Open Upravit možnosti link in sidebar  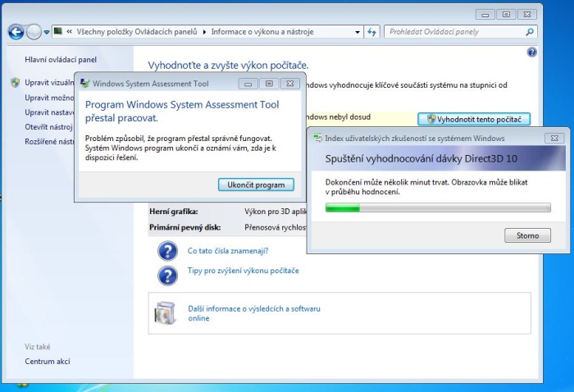[x=49, y=98]
